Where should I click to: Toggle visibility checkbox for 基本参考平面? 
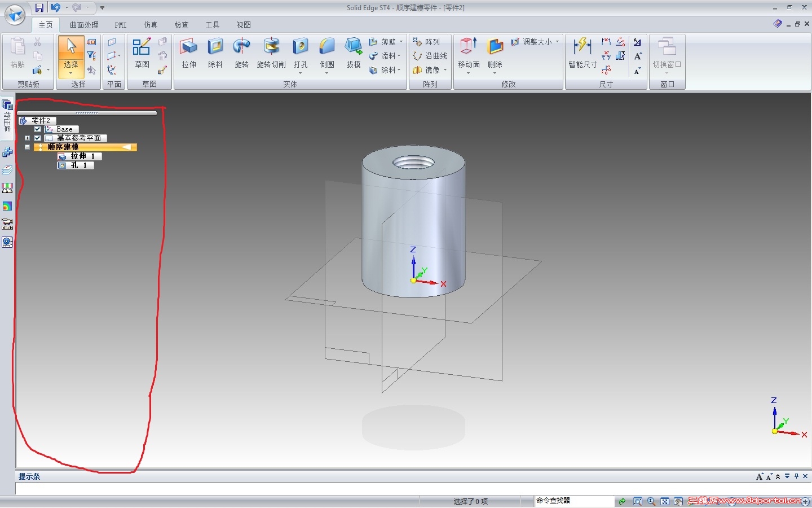[38, 138]
